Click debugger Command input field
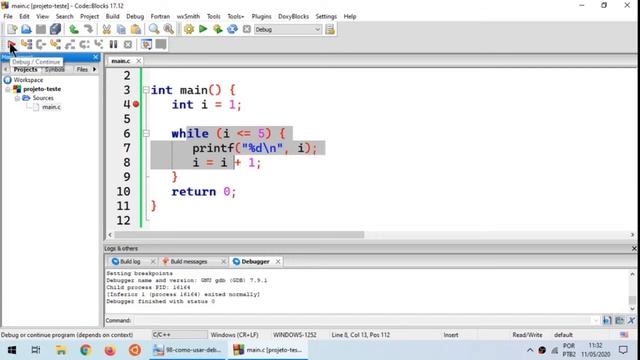This screenshot has height=360, width=640. point(362,320)
